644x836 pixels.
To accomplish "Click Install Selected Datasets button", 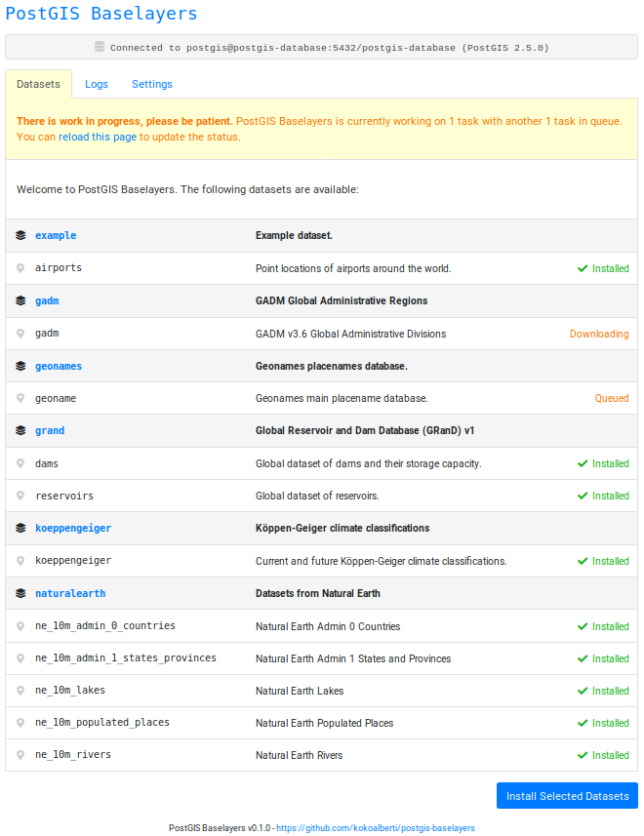I will pos(567,795).
